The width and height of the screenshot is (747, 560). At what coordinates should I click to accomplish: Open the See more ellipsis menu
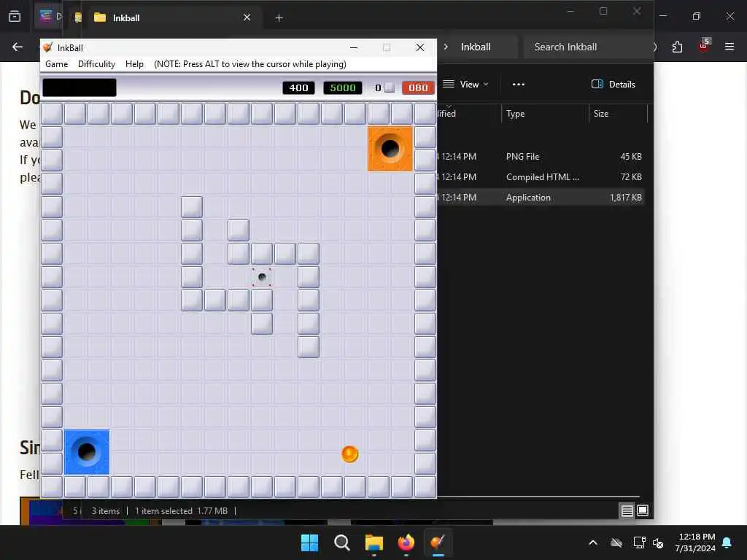(519, 85)
